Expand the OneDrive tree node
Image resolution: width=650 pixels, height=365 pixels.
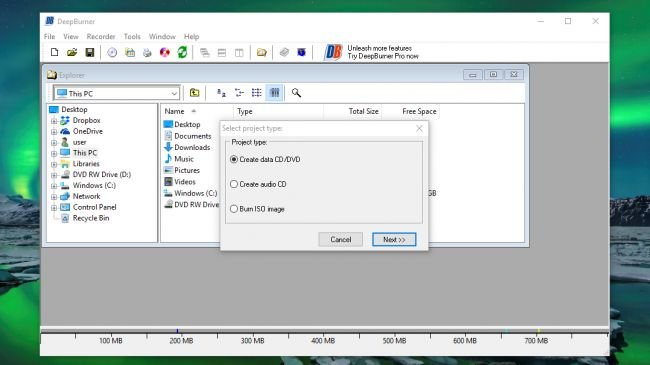coord(54,131)
